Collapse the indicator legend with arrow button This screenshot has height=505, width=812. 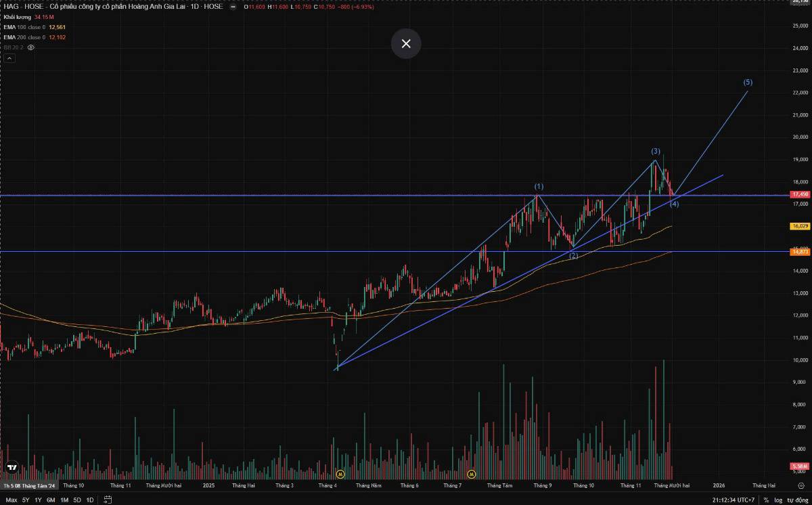click(9, 58)
